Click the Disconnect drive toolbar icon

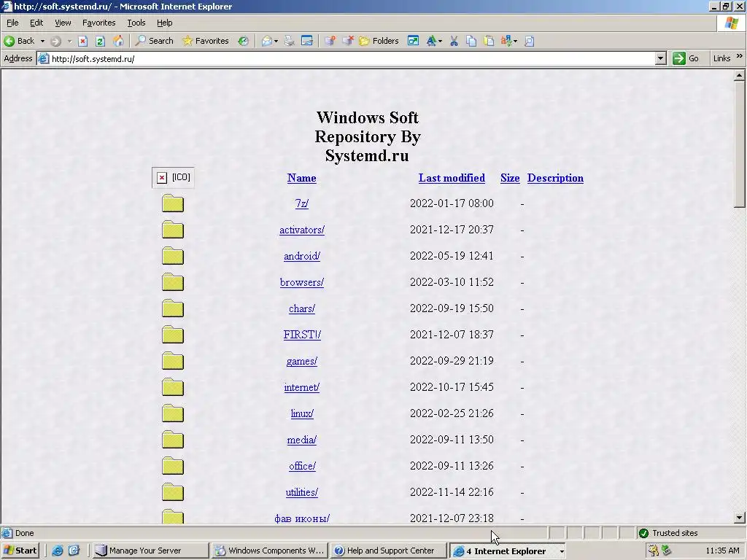coord(348,41)
